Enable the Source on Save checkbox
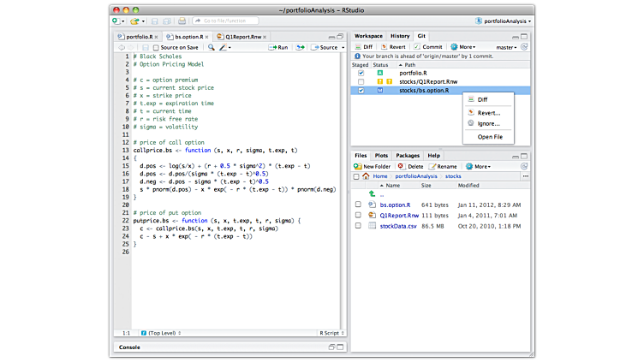The width and height of the screenshot is (644, 362). [x=157, y=48]
